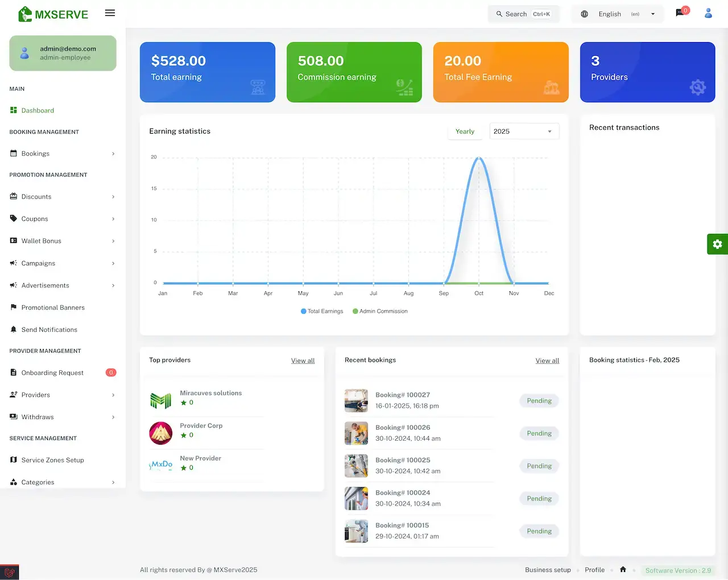View all recent bookings
The height and width of the screenshot is (580, 728).
[x=547, y=361]
